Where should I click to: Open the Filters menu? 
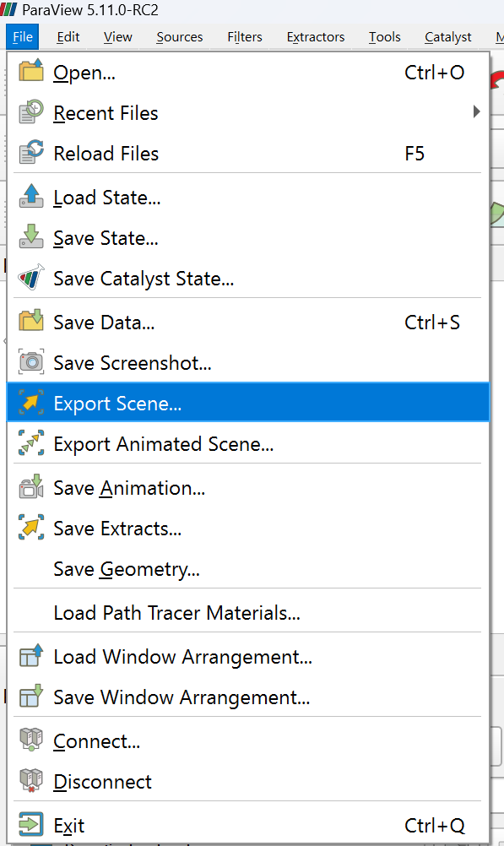[245, 36]
